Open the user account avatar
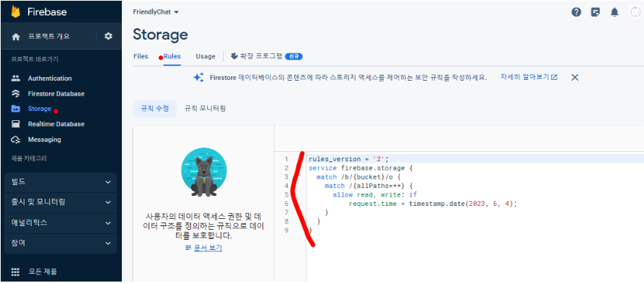The image size is (644, 283). 635,12
